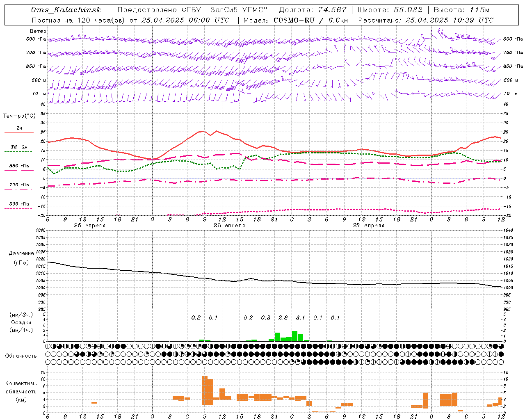Click the '27 апреля' date label
525x420 pixels.
click(368, 226)
